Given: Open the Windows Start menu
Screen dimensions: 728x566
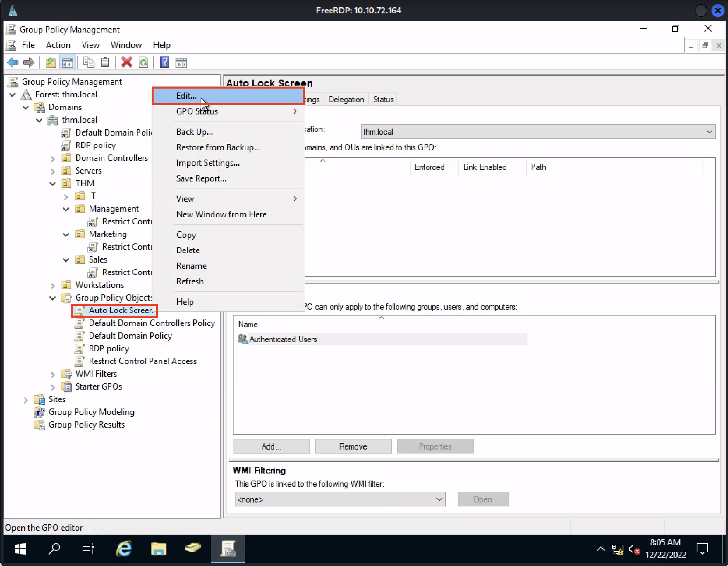Looking at the screenshot, I should pos(20,549).
